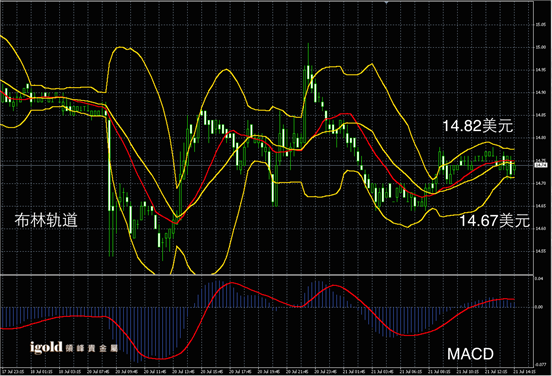Select the current price tag 14.74
Screen dimensions: 552x376
[540, 165]
